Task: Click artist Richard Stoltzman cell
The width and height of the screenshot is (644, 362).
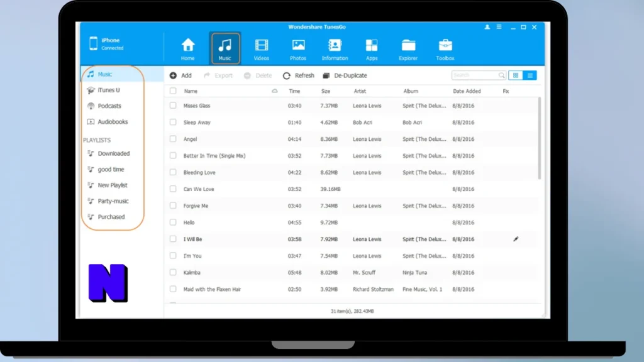Action: [373, 289]
